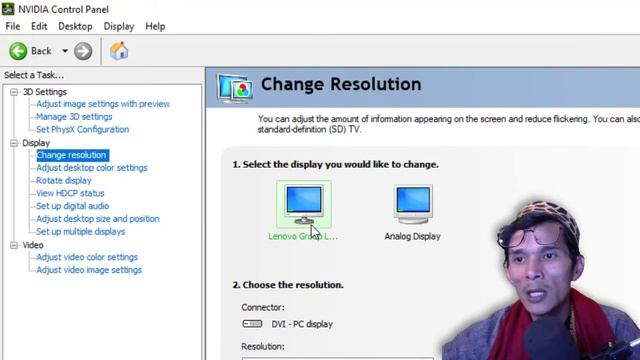The height and width of the screenshot is (360, 640).
Task: Go to Rotate display
Action: 64,180
